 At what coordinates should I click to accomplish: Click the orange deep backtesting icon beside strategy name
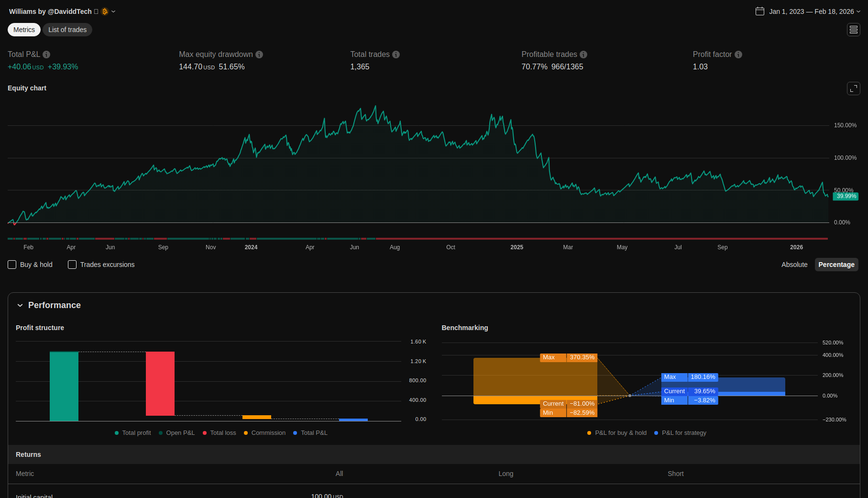coord(105,11)
